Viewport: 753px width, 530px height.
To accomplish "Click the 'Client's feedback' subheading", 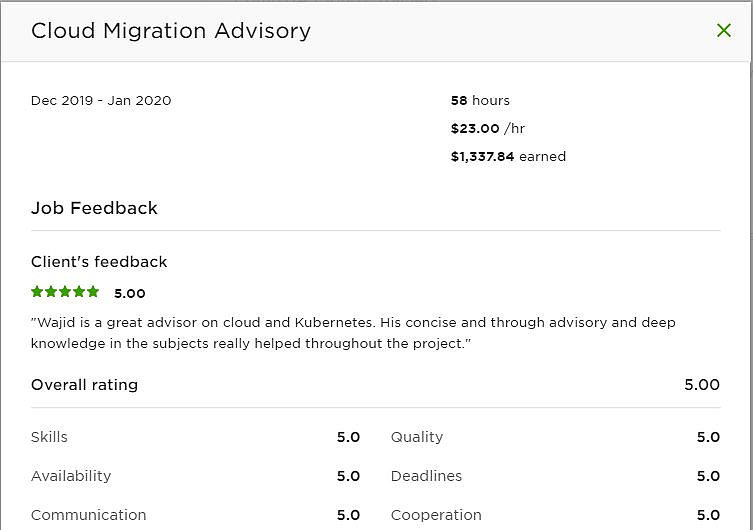I will pyautogui.click(x=99, y=262).
